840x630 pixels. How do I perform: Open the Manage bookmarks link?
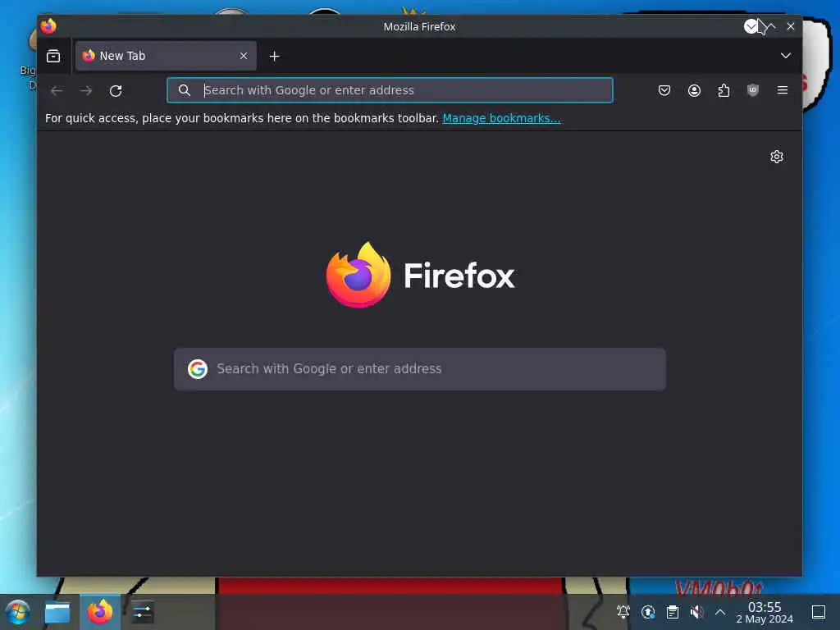pyautogui.click(x=501, y=118)
